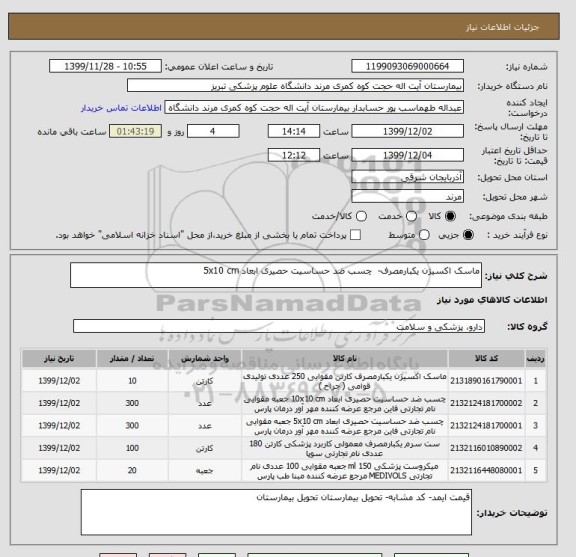
Task: Select the خدمت radio button
Action: pos(411,216)
